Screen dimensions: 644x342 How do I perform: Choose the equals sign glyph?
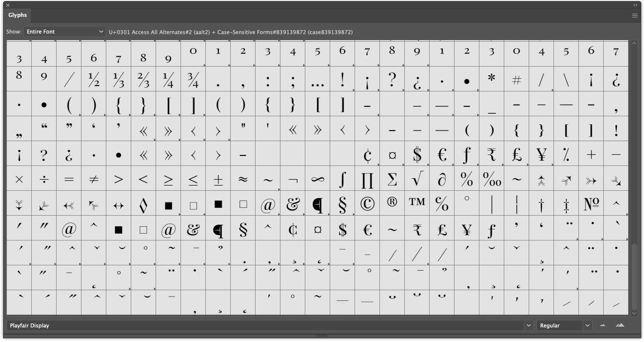point(69,179)
